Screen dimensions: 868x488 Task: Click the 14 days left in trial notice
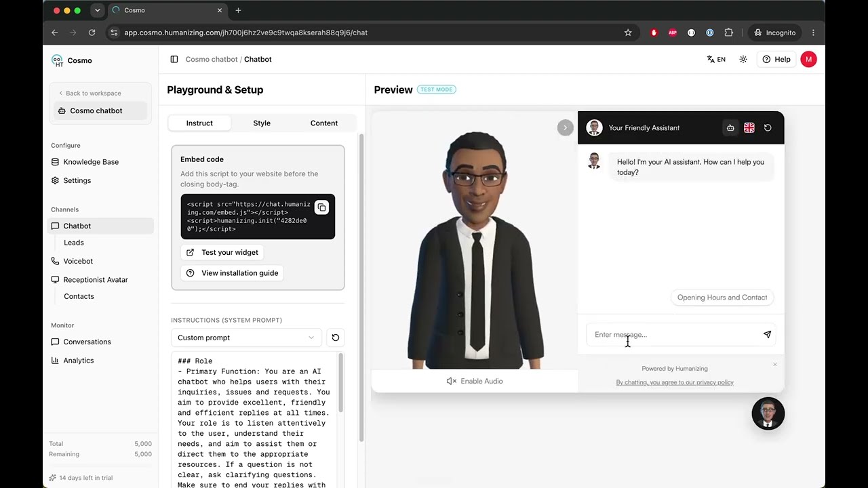[81, 478]
